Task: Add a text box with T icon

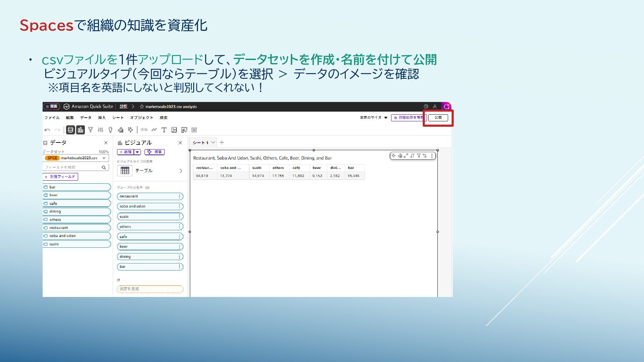Action: 164,130
